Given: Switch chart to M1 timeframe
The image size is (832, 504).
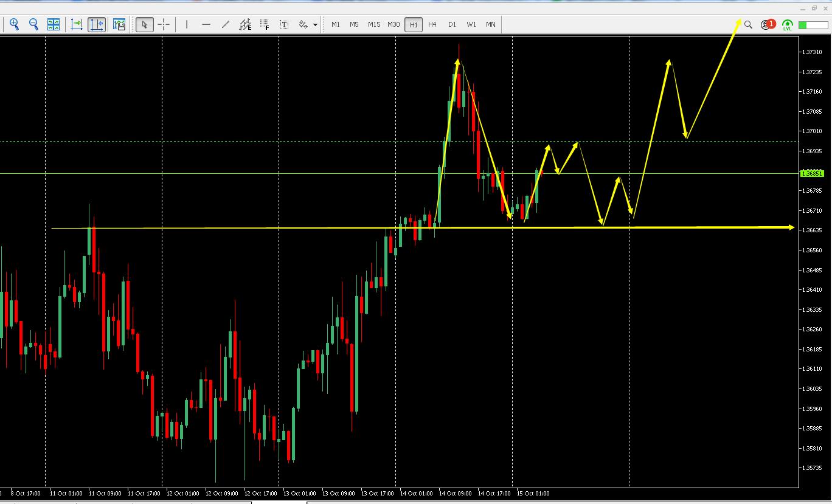Looking at the screenshot, I should pos(336,24).
